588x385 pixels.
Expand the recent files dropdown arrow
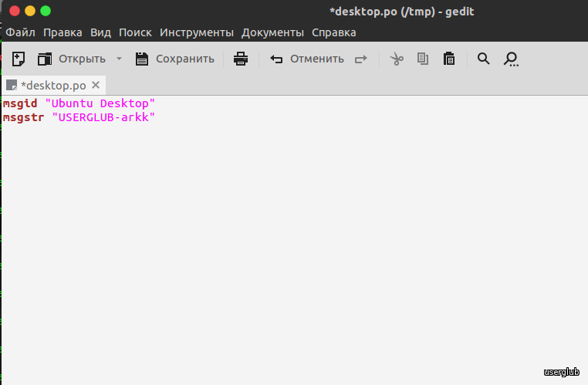coord(120,59)
